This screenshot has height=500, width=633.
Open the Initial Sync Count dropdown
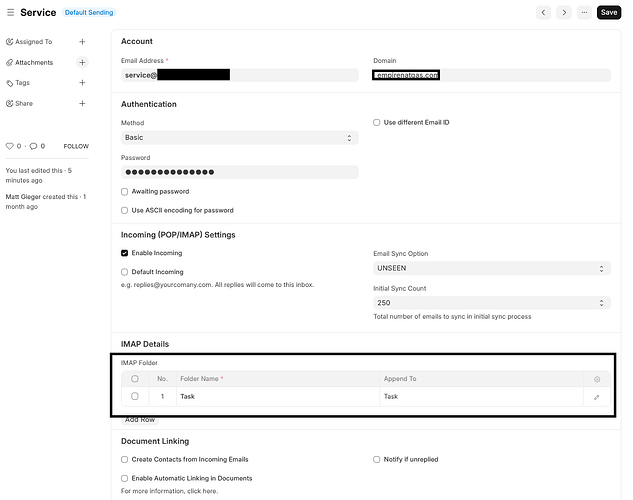(492, 303)
